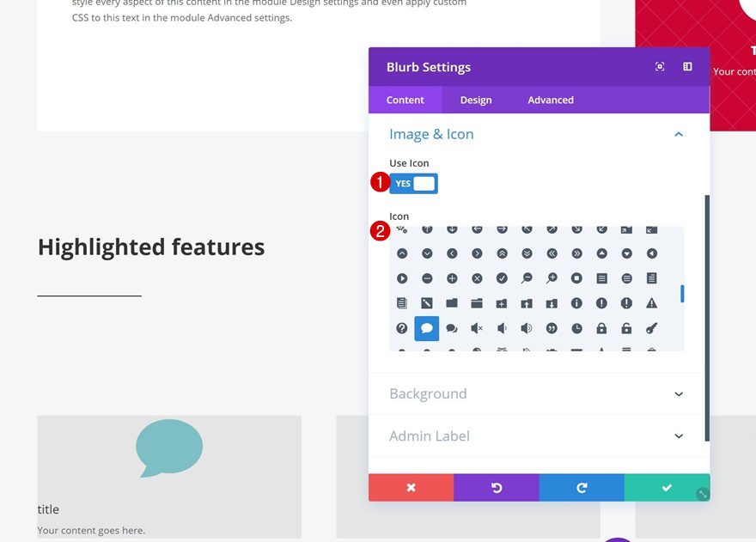The height and width of the screenshot is (542, 756).
Task: Select the warning triangle icon
Action: click(653, 301)
